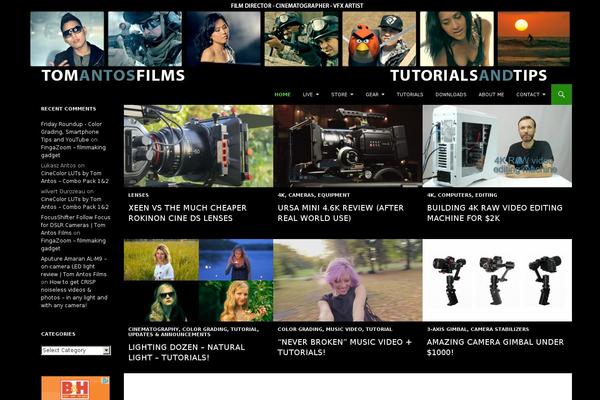Click 'Film Director - Cinematographer - VFX Artist' tagline
Viewport: 600px width, 400px height.
point(297,5)
